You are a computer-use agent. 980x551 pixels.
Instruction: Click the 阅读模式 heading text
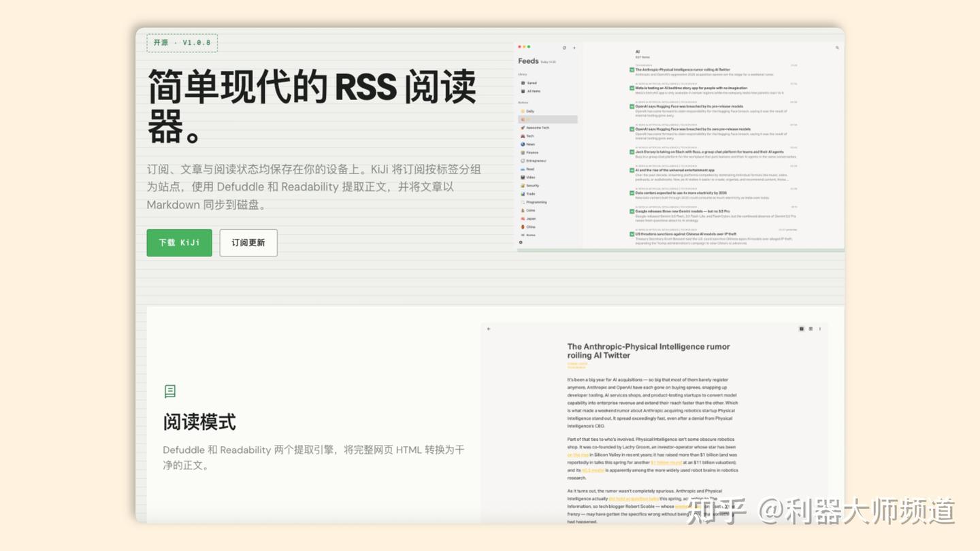coord(199,422)
